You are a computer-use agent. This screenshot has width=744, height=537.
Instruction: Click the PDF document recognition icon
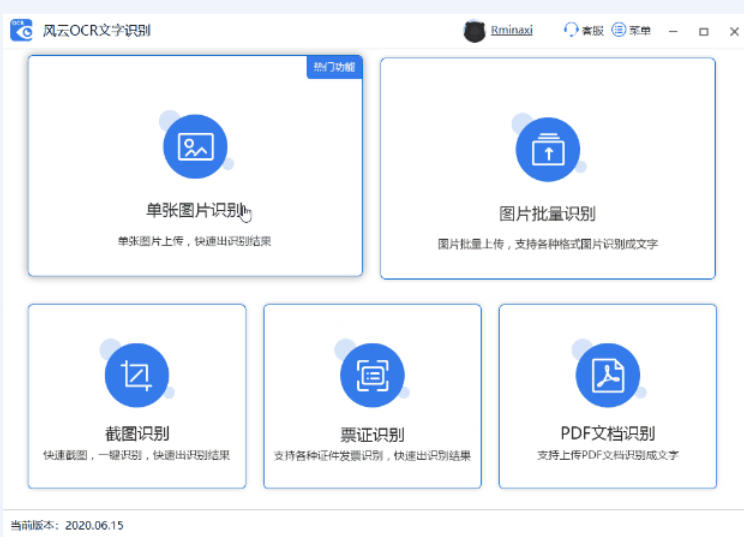607,375
